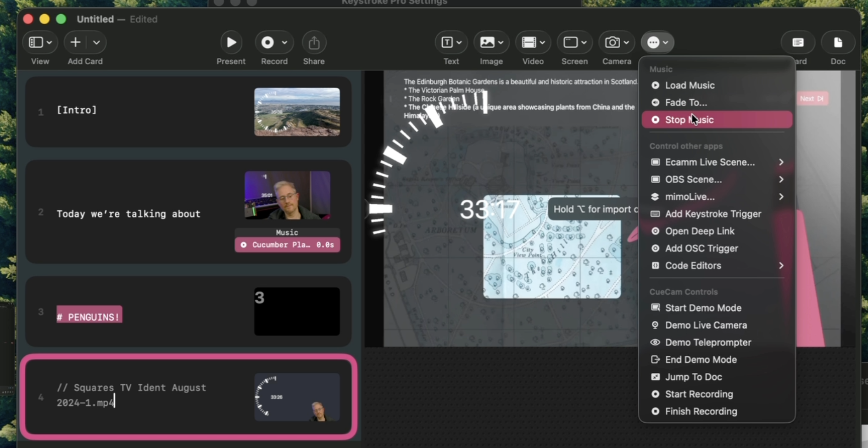Click the Add Card plus icon
Viewport: 868px width, 448px height.
coord(75,42)
